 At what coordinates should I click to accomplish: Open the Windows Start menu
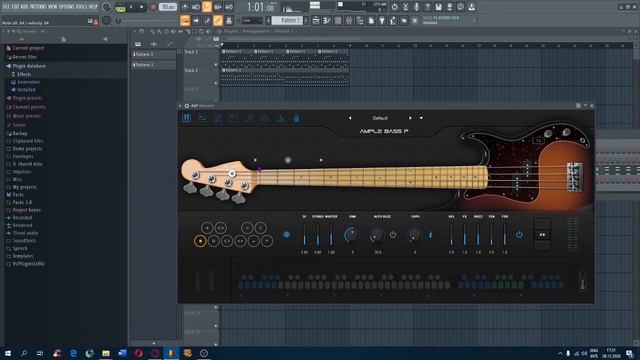tap(7, 353)
